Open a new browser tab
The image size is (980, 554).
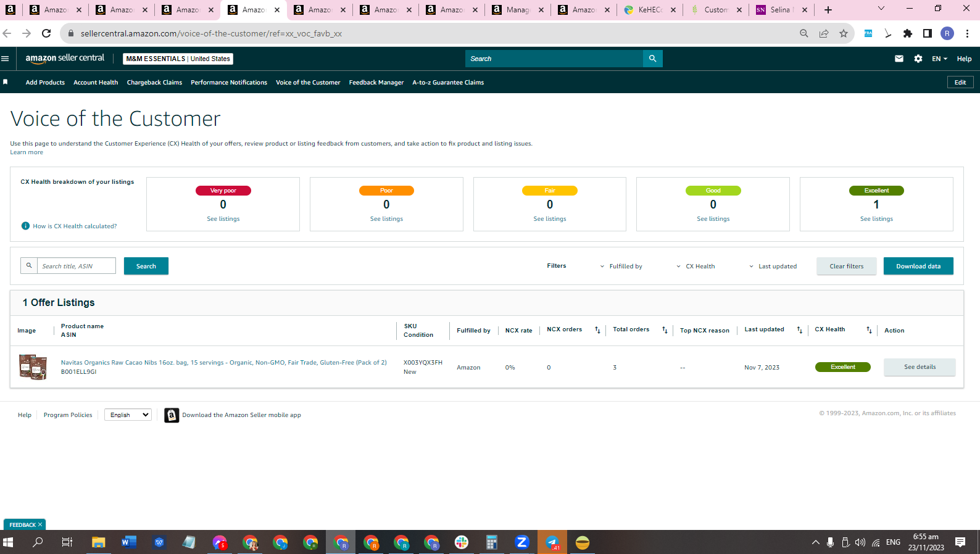pos(828,10)
